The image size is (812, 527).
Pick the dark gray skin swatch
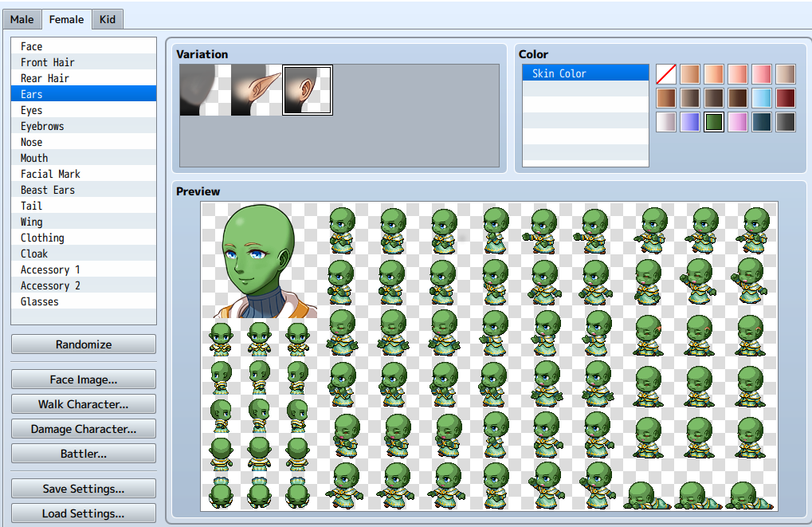coord(786,122)
